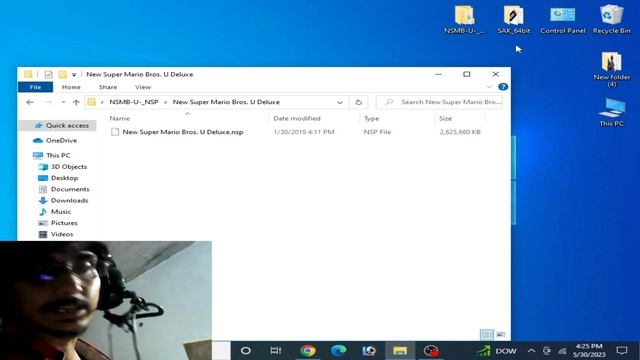Click the 2,625,660 KB size cell
The height and width of the screenshot is (360, 640).
click(460, 132)
